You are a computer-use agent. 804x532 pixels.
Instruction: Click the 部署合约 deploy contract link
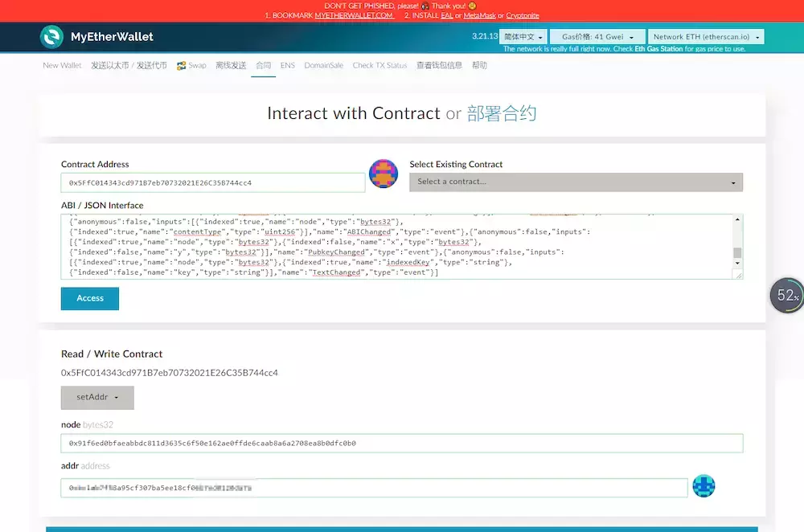501,113
